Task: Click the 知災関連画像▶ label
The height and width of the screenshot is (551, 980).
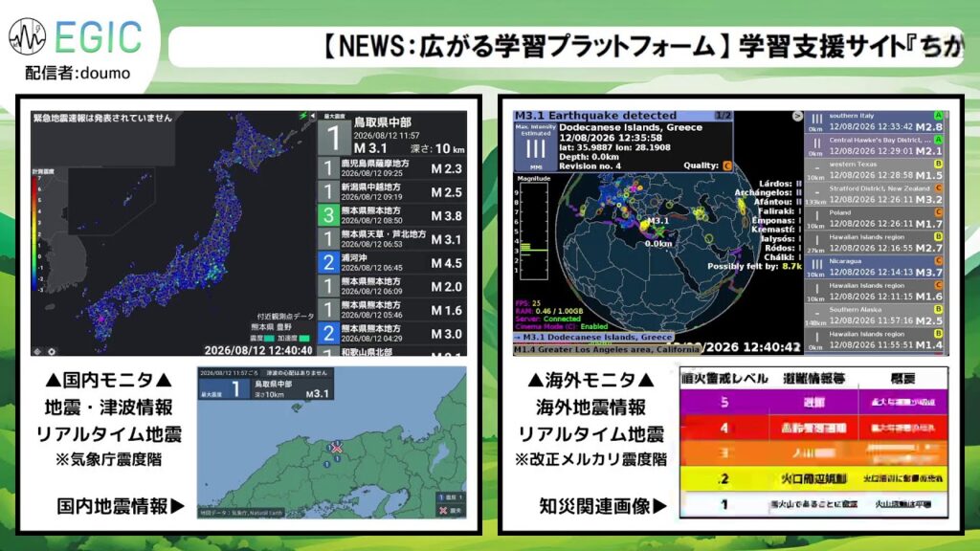Action: point(604,506)
